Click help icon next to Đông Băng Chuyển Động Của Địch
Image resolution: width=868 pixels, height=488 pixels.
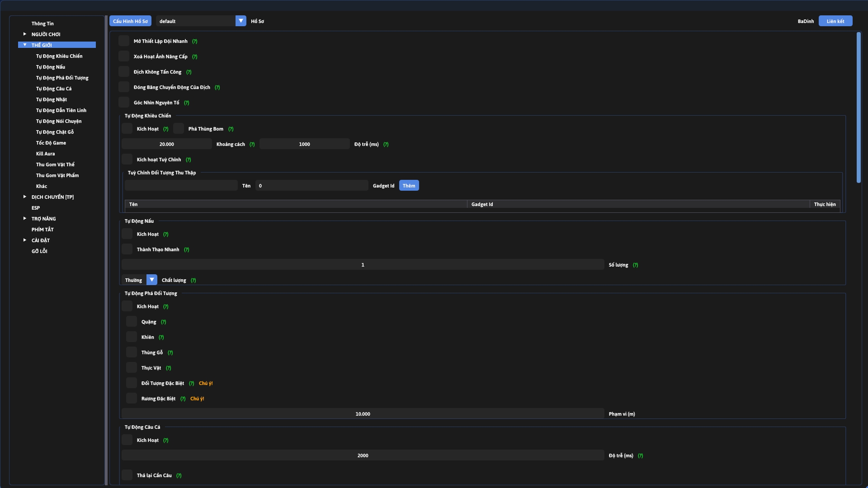click(217, 88)
